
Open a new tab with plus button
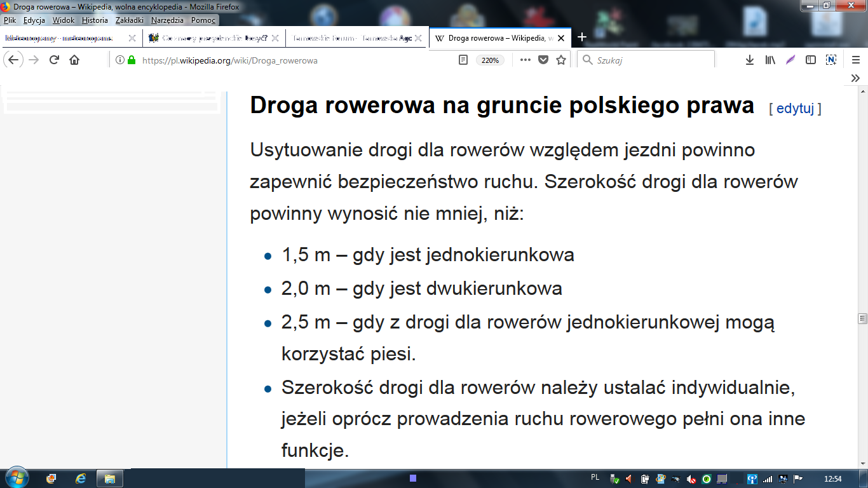581,37
